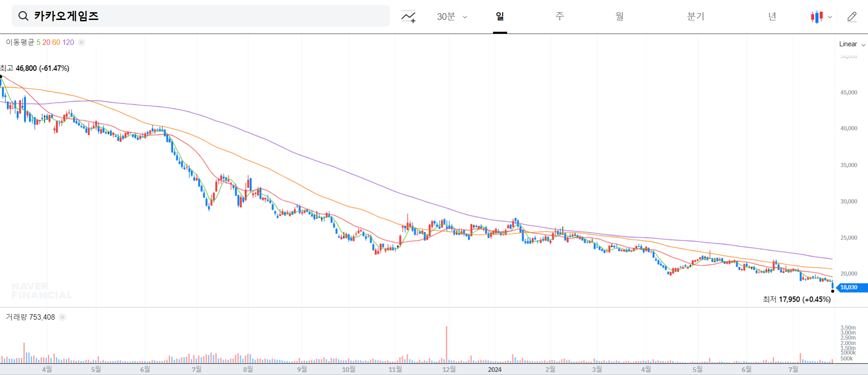Screen dimensions: 868x375
Task: Click the 최고 46,800 high label
Action: pos(35,68)
